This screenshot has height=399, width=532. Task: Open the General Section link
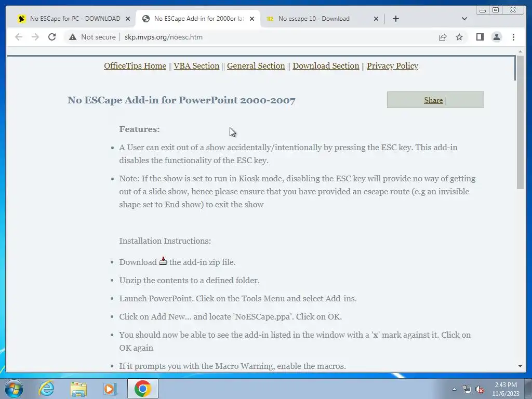click(256, 66)
